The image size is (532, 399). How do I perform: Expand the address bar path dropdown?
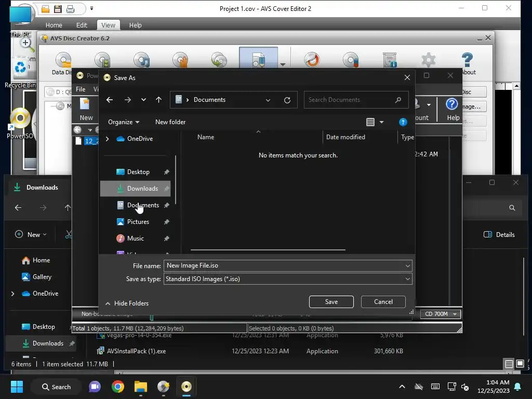(x=268, y=100)
